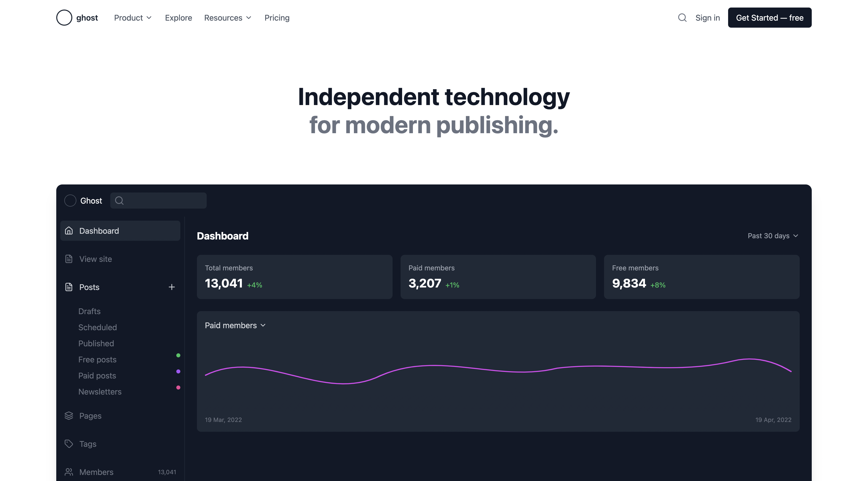Expand the Resources dropdown
The width and height of the screenshot is (868, 481).
pyautogui.click(x=228, y=18)
